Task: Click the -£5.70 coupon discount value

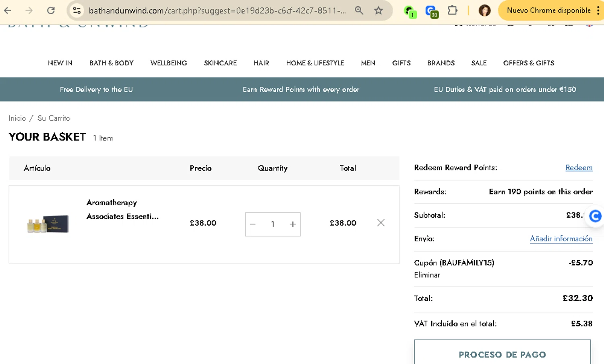Action: click(581, 263)
